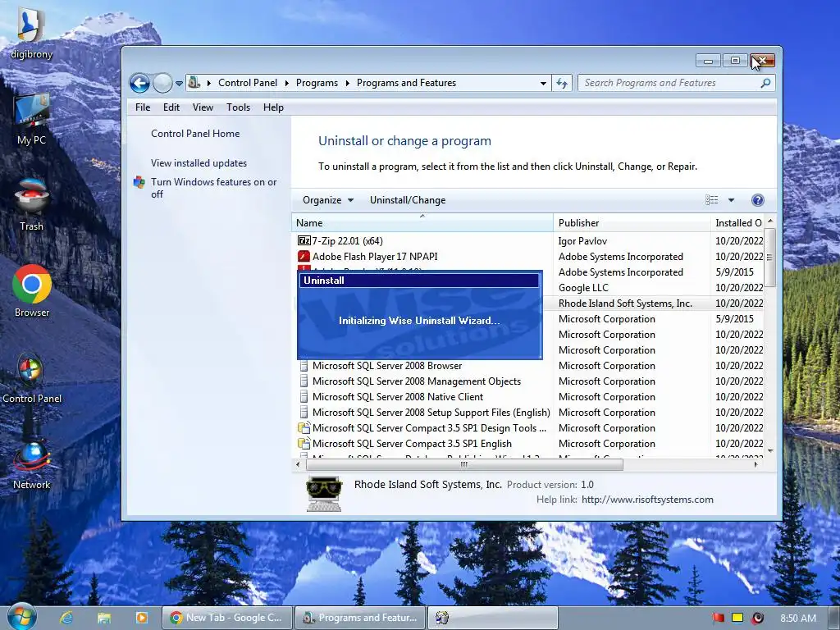Open the risoftsystems.com help link
The height and width of the screenshot is (630, 840).
pyautogui.click(x=647, y=500)
